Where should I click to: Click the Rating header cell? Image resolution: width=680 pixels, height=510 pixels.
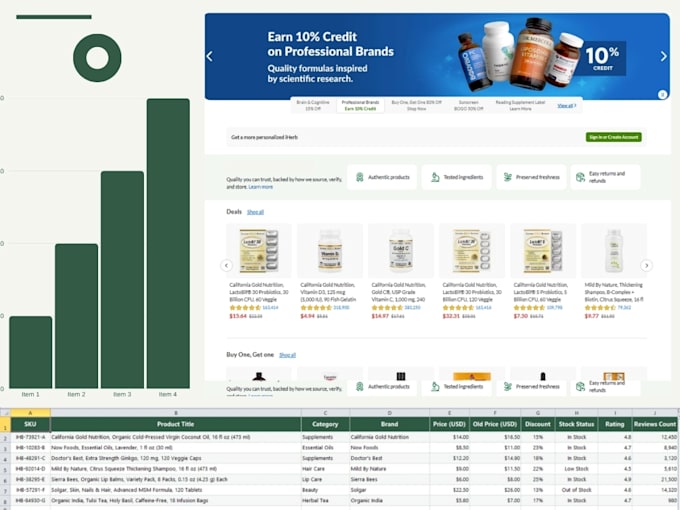click(x=615, y=424)
